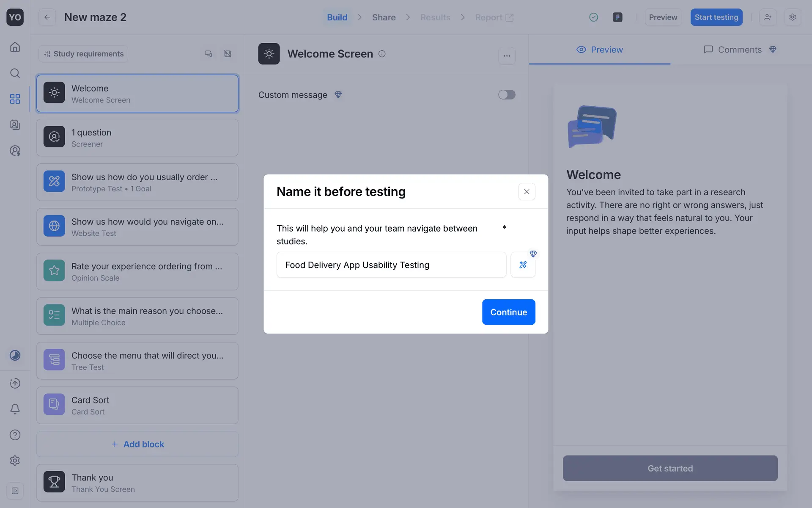Viewport: 812px width, 508px height.
Task: Click the search icon in left sidebar
Action: pyautogui.click(x=15, y=73)
